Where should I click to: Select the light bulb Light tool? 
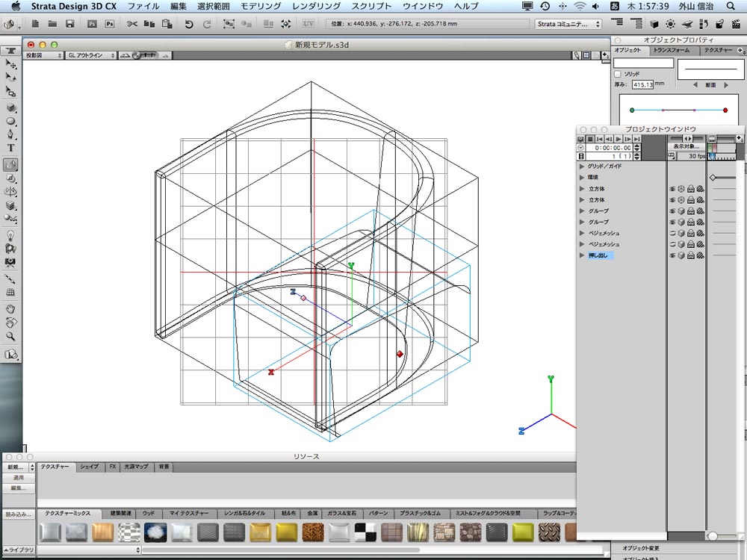[x=10, y=235]
